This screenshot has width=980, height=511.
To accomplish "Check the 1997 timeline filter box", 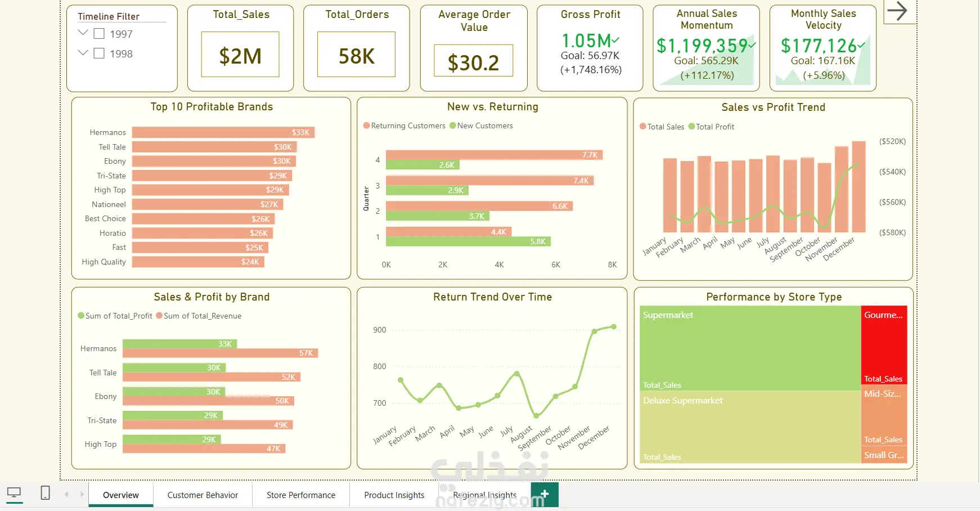I will point(99,34).
